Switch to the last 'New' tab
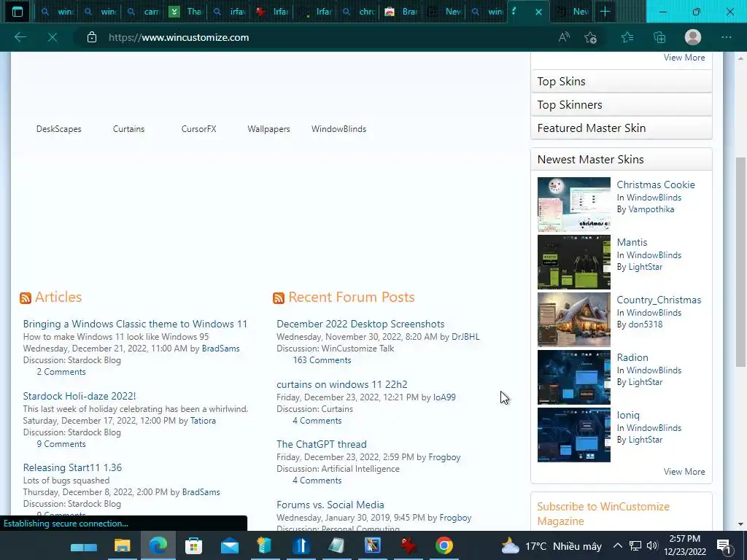Viewport: 747px width, 560px height. pos(572,12)
